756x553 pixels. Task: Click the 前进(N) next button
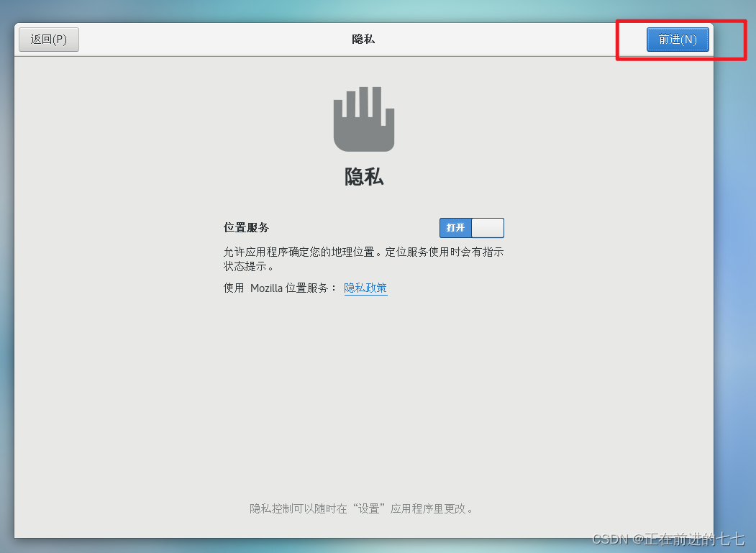(x=678, y=39)
